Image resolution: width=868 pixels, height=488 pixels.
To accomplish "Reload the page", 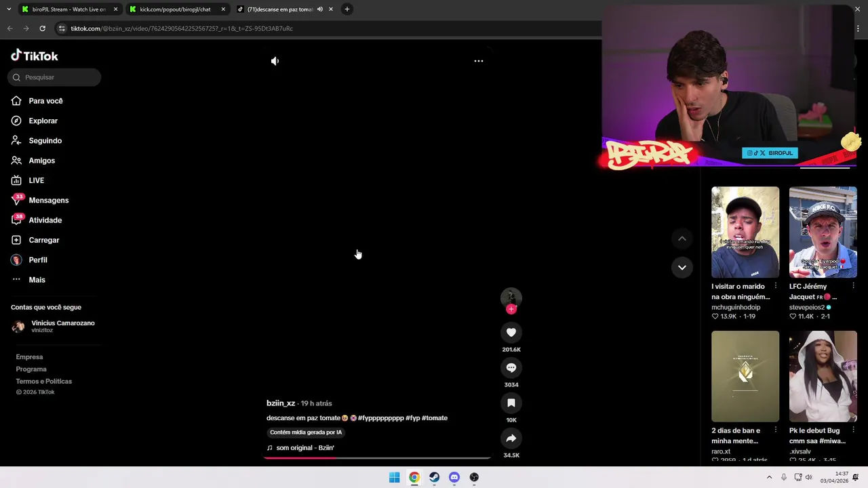I will 42,28.
